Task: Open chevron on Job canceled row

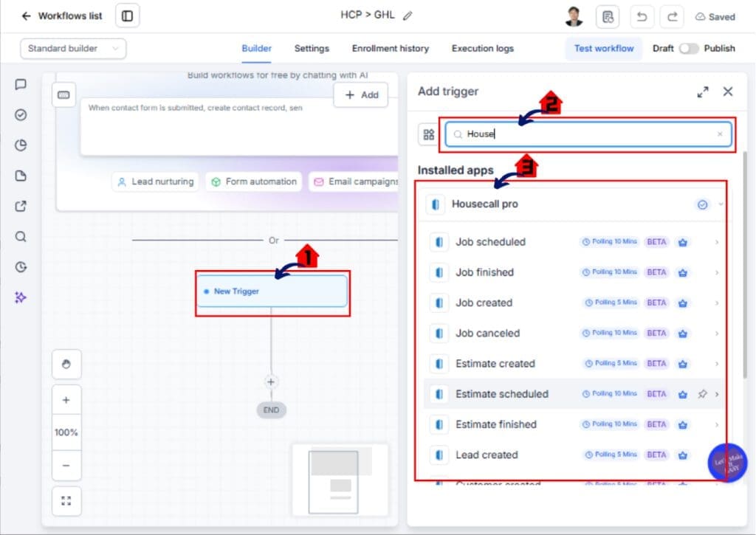Action: 717,333
